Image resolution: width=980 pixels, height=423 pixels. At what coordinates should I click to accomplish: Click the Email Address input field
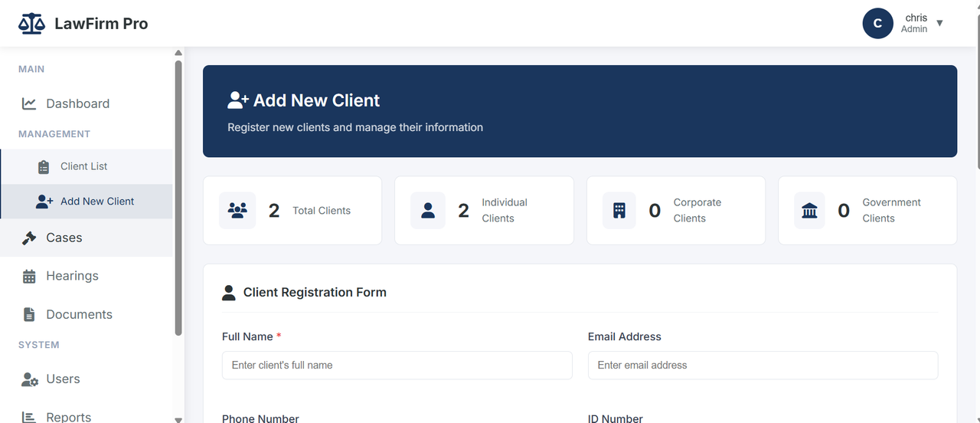click(763, 366)
